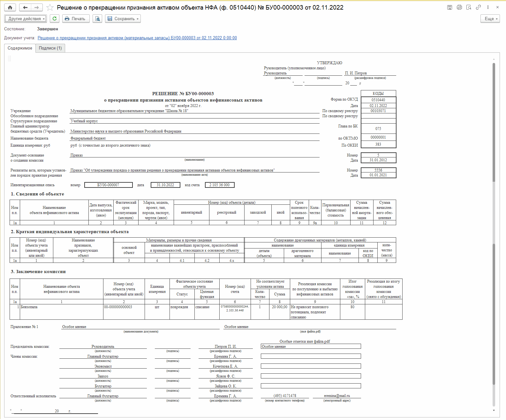
Task: Click the ОКЕИ code 383
Action: (x=378, y=144)
